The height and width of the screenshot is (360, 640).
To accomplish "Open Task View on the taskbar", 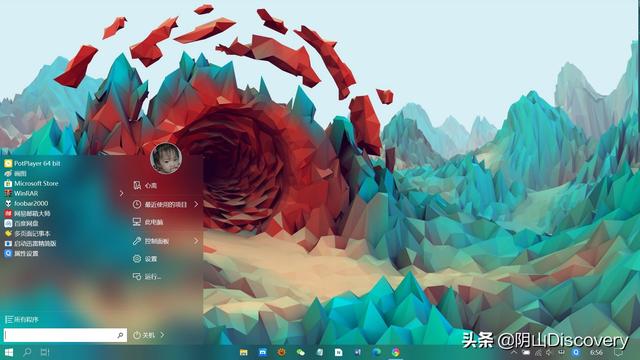I will tap(45, 352).
